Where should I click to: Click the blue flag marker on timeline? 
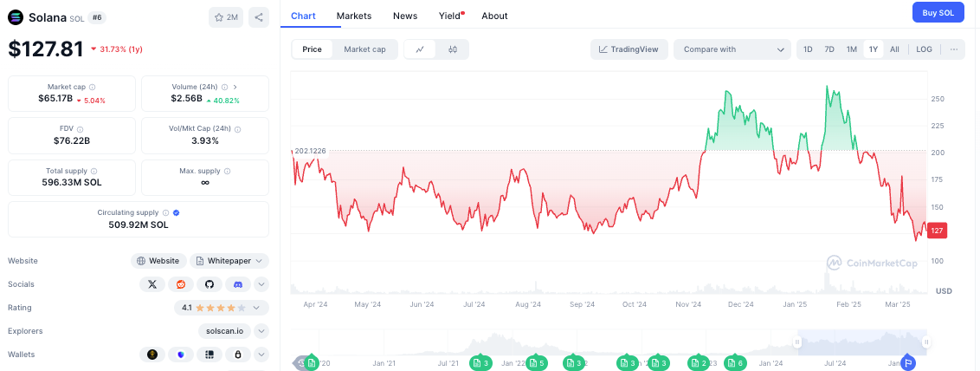pos(909,363)
